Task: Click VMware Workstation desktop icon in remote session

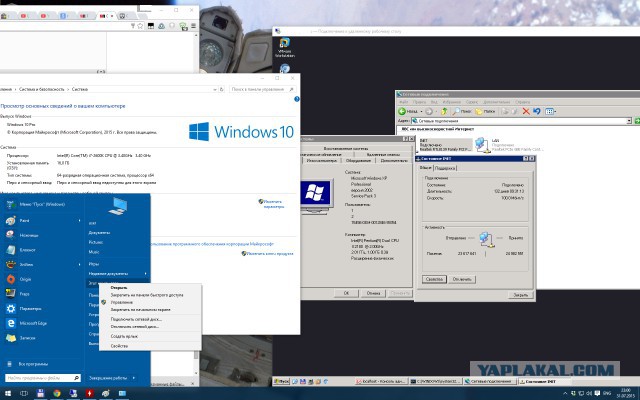Action: coord(284,47)
